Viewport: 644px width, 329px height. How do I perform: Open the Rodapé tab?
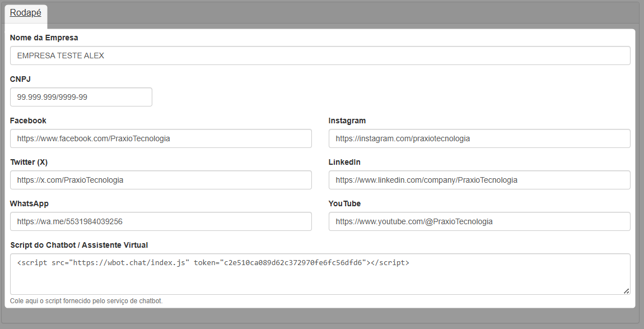pos(25,13)
